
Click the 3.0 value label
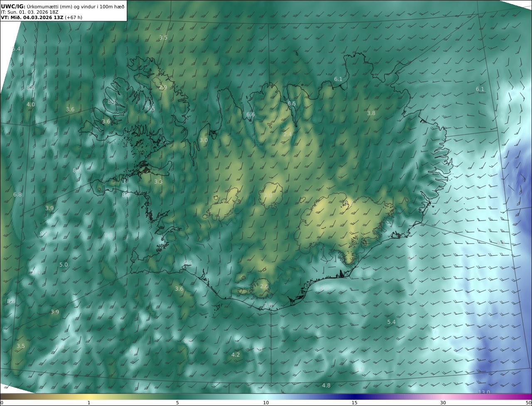[x=204, y=140]
